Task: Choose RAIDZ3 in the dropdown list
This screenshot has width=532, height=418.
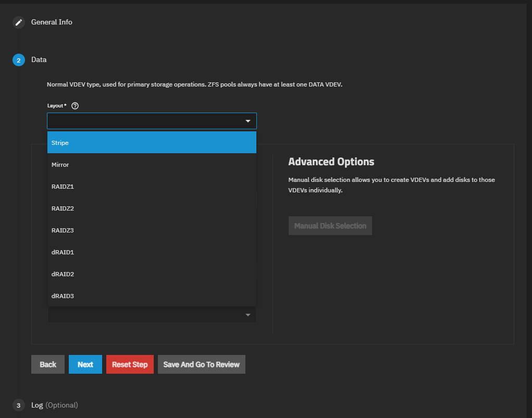Action: point(152,230)
